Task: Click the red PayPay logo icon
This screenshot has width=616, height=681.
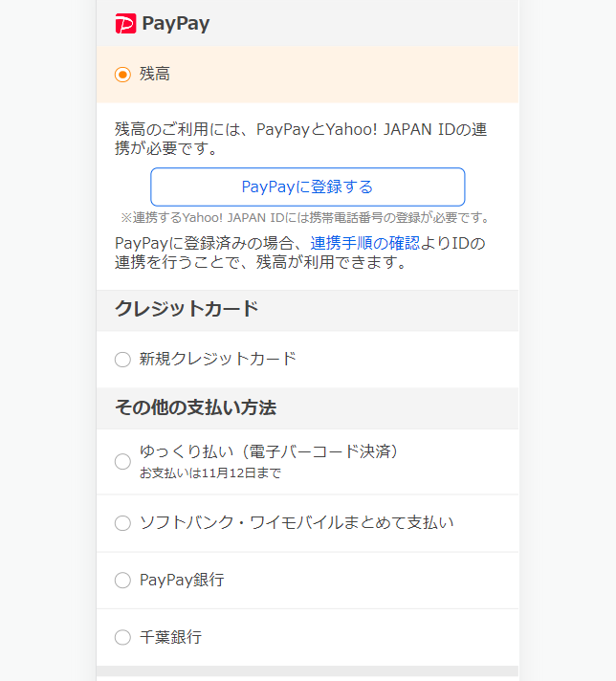Action: (x=125, y=24)
